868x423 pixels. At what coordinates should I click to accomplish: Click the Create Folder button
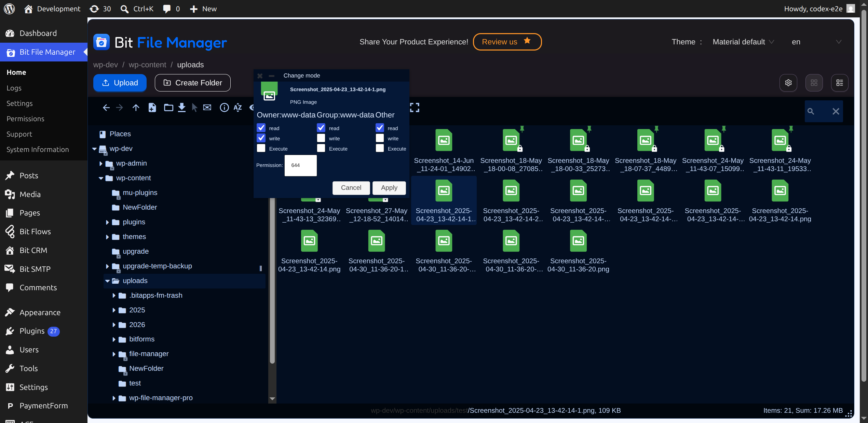coord(193,83)
